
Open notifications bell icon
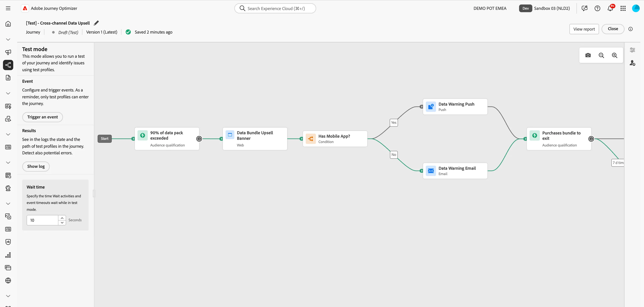610,9
